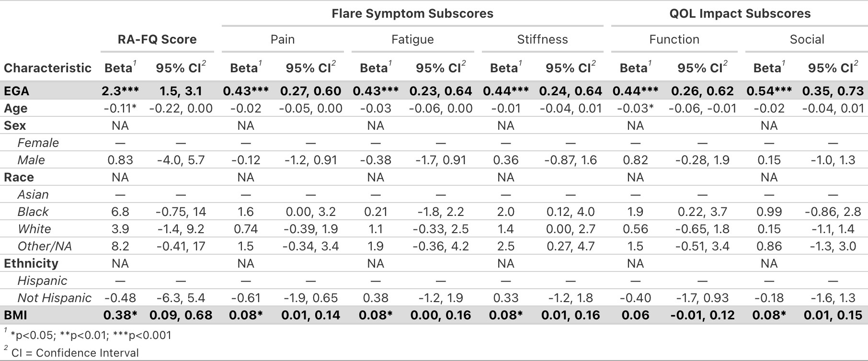Click the Stiffness subscore column header
868x361 pixels.
point(542,39)
